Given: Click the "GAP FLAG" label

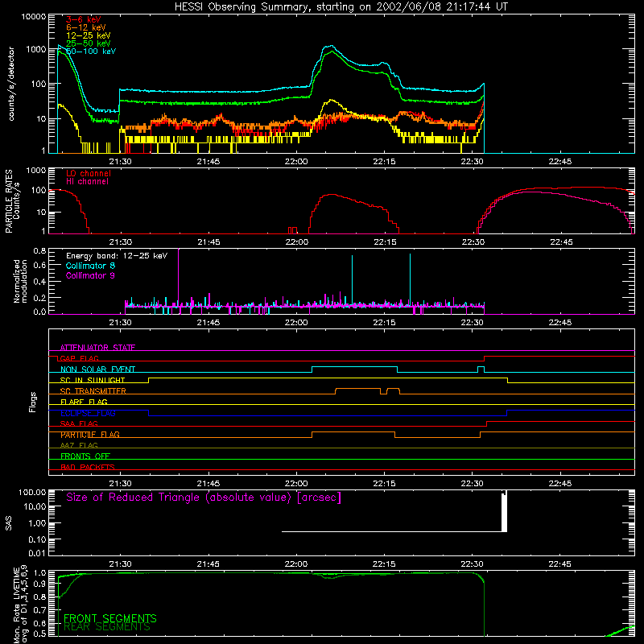Looking at the screenshot, I should point(79,358).
